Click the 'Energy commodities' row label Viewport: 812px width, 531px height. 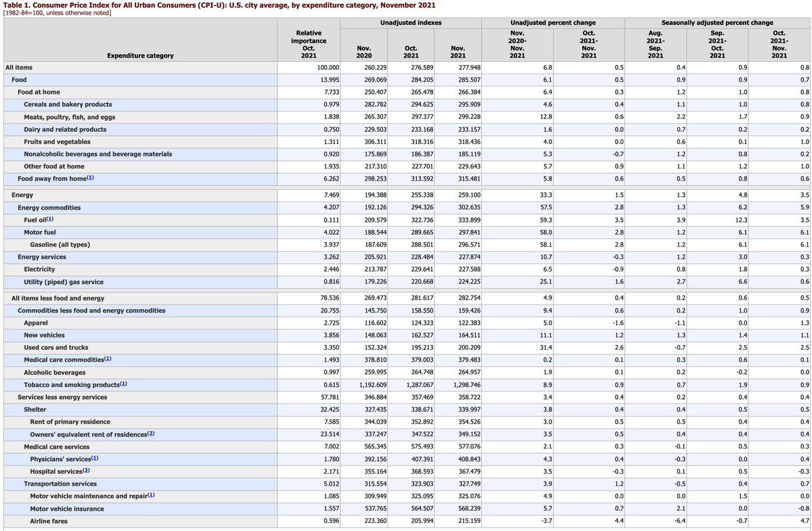click(49, 208)
